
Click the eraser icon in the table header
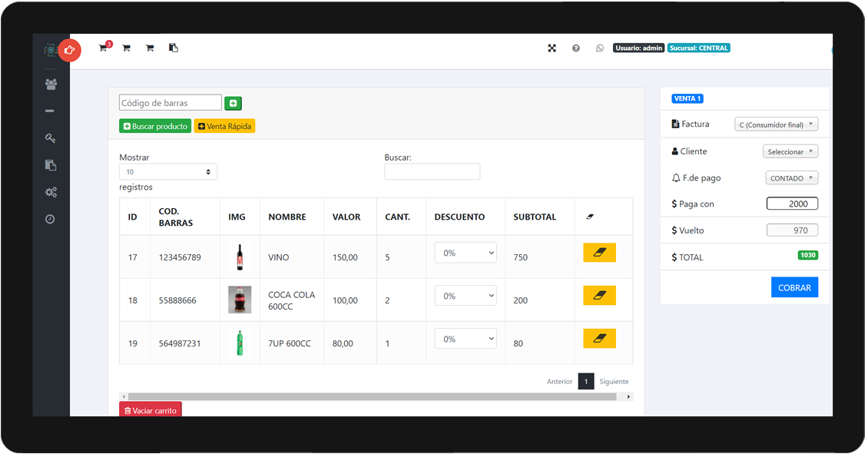click(590, 217)
